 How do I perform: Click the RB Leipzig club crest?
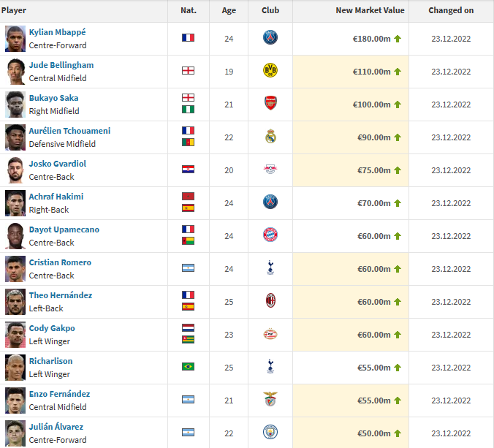pos(270,170)
